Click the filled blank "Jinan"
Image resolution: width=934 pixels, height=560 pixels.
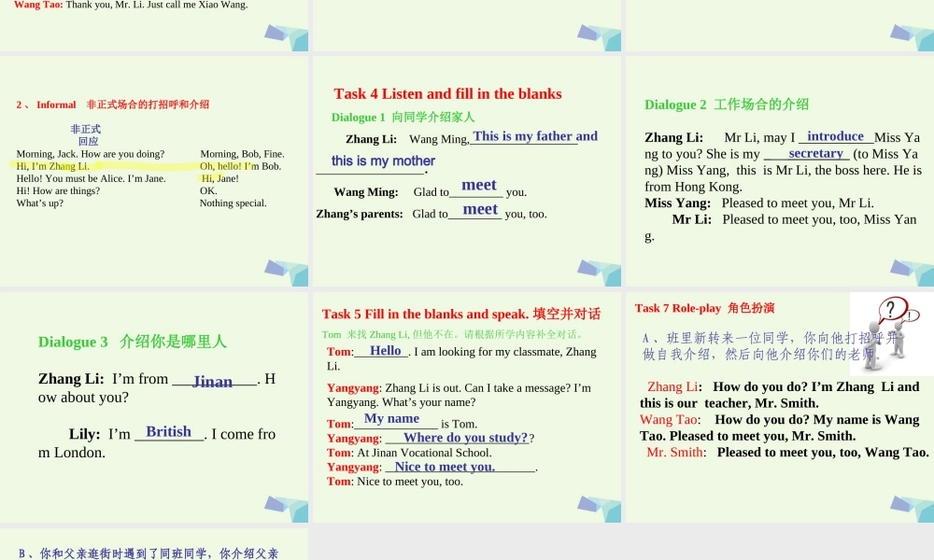click(x=212, y=382)
